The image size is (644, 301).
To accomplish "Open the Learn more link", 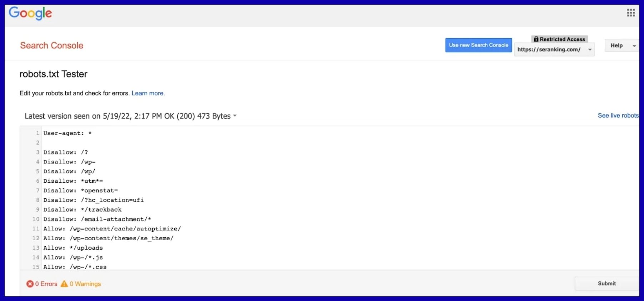I will pyautogui.click(x=148, y=93).
